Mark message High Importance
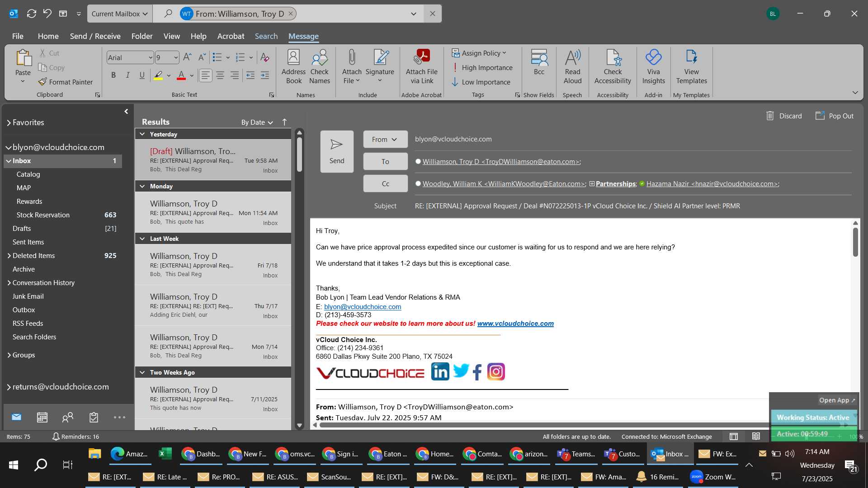Image resolution: width=868 pixels, height=488 pixels. (482, 67)
